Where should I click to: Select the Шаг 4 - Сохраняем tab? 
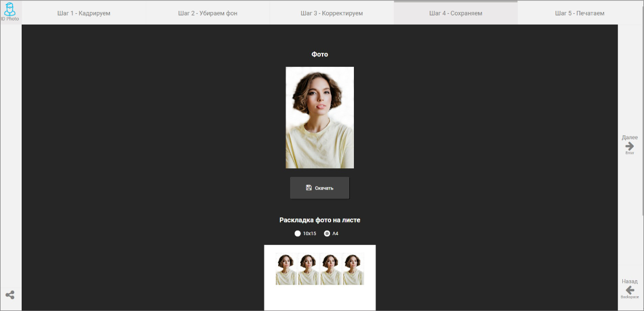click(455, 13)
